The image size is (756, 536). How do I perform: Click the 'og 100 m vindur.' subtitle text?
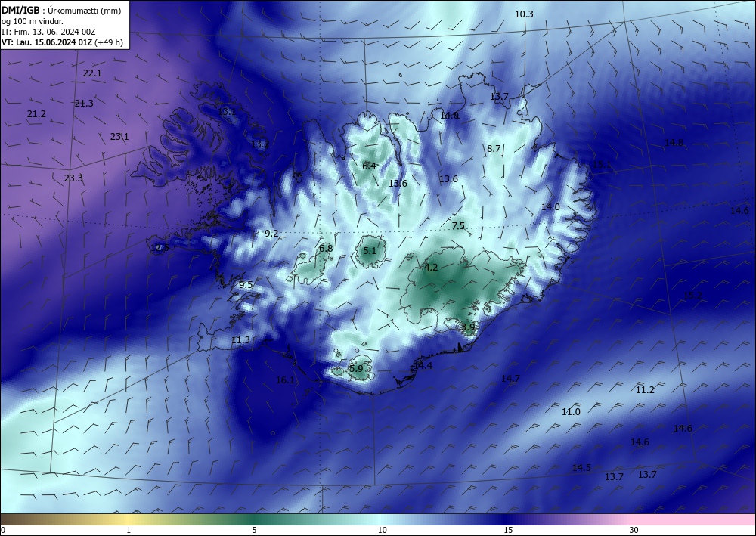33,21
